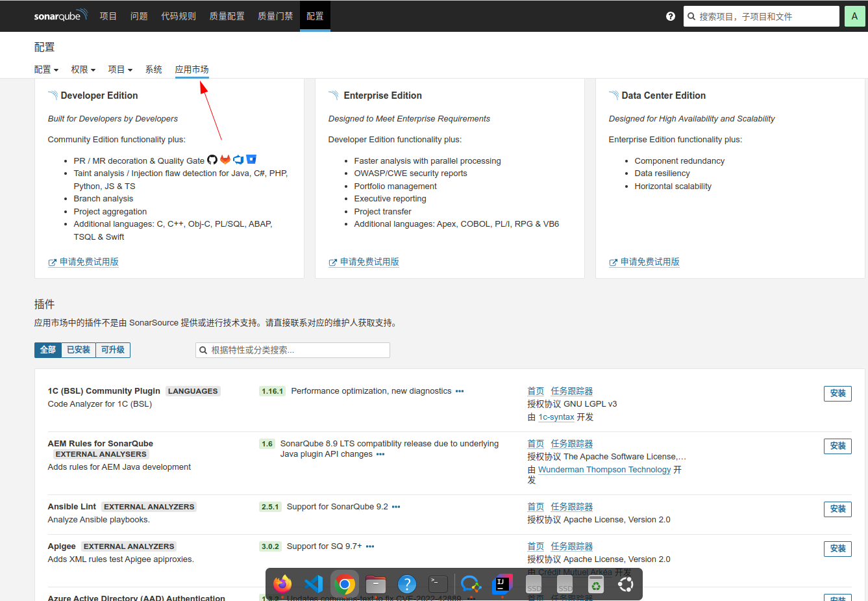Image resolution: width=868 pixels, height=601 pixels.
Task: Open the chat app icon in the dock
Action: pyautogui.click(x=471, y=584)
